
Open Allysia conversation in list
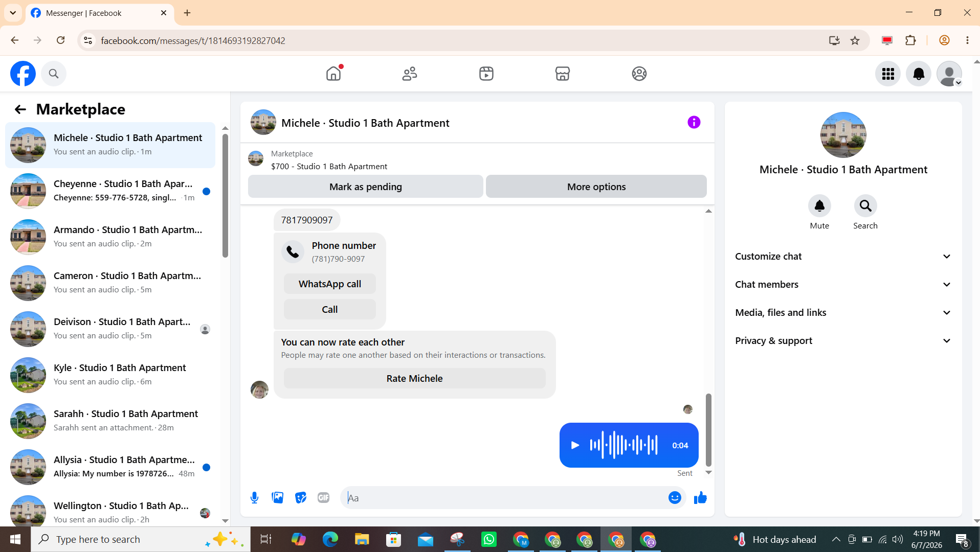[x=110, y=467]
